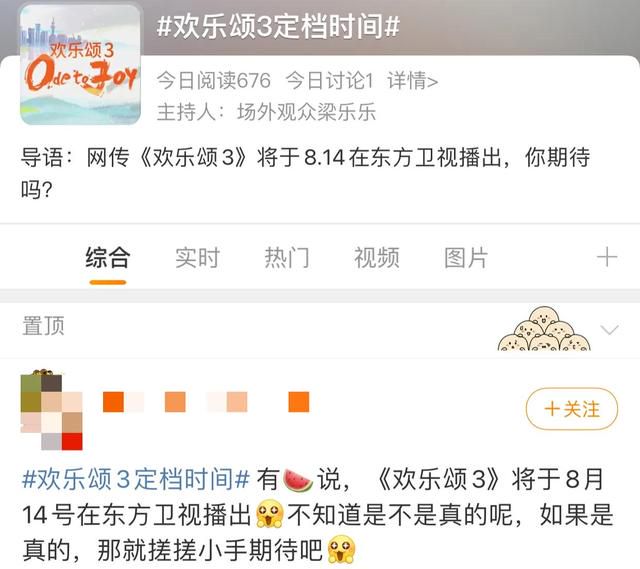
Task: Open the 图片 tab
Action: (466, 258)
